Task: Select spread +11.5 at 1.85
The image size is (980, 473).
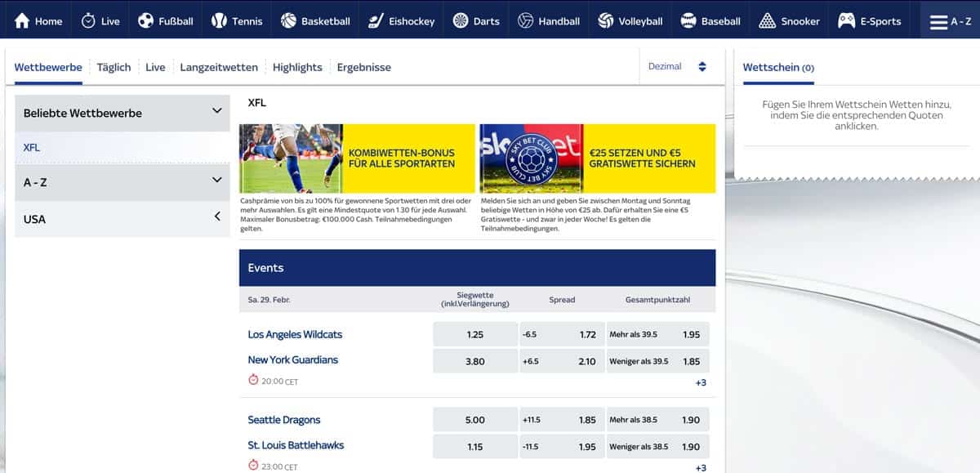Action: [562, 420]
